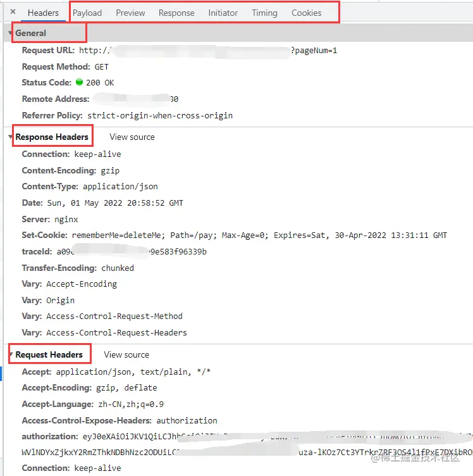473x476 pixels.
Task: Select Vary Origin value
Action: [60, 301]
